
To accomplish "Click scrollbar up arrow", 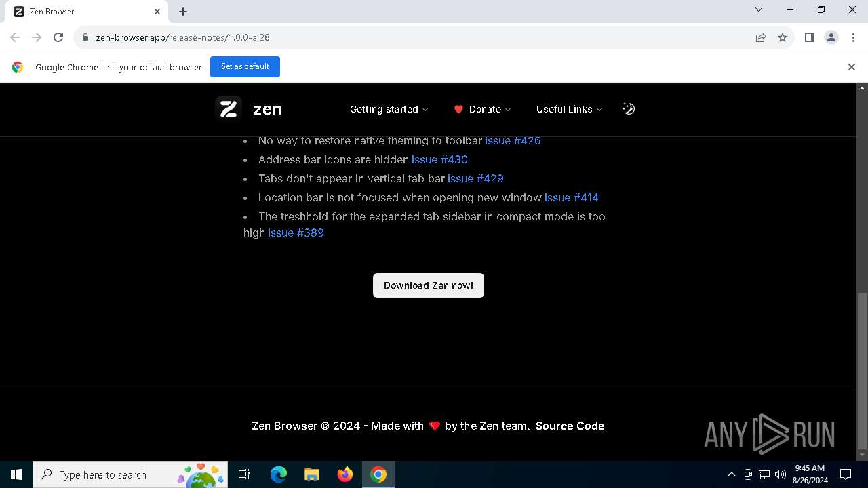I will click(x=862, y=88).
